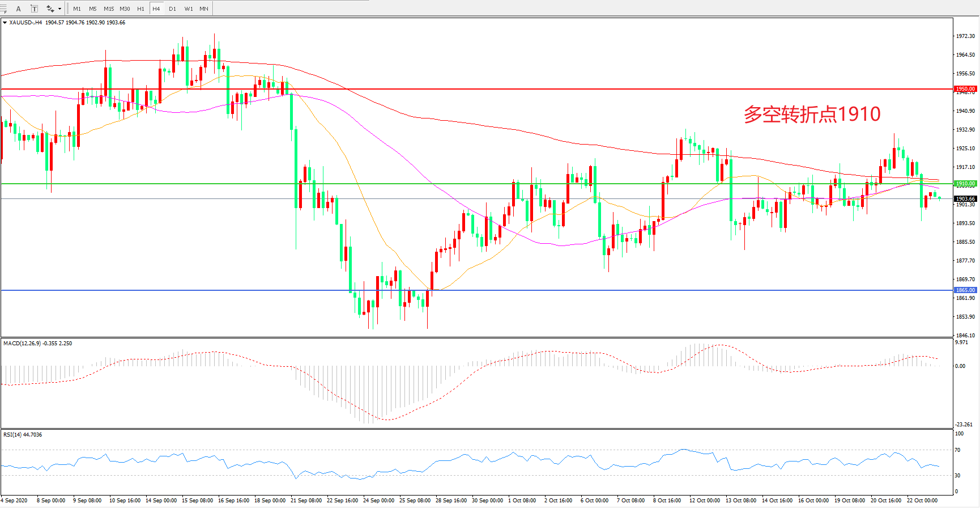980x508 pixels.
Task: Click the red 1950.00 price level tag
Action: [x=965, y=89]
